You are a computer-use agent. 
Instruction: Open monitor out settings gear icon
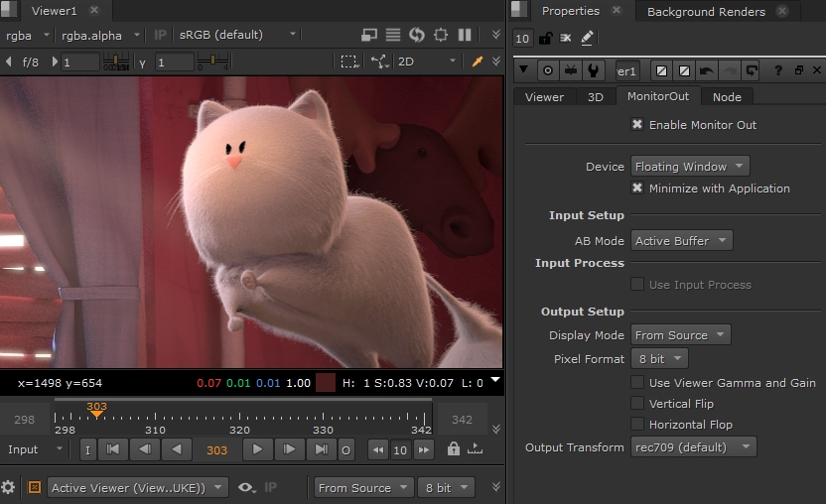[x=8, y=487]
